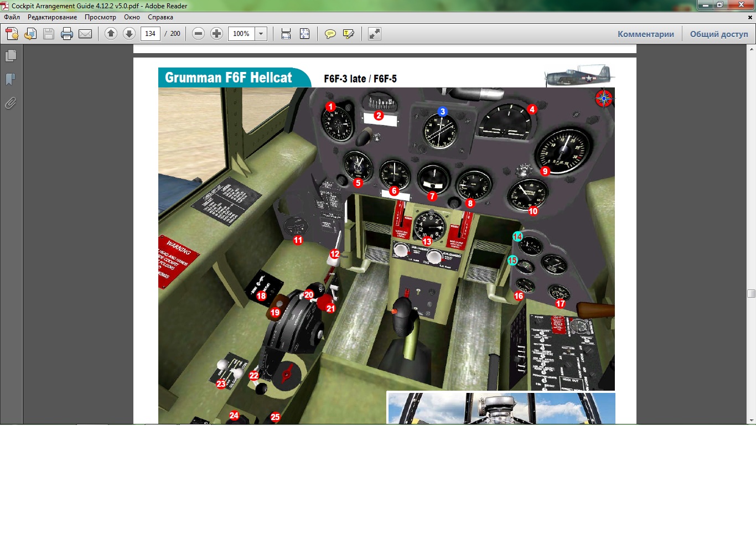The image size is (756, 539).
Task: Fit one full page to the window
Action: tap(304, 34)
